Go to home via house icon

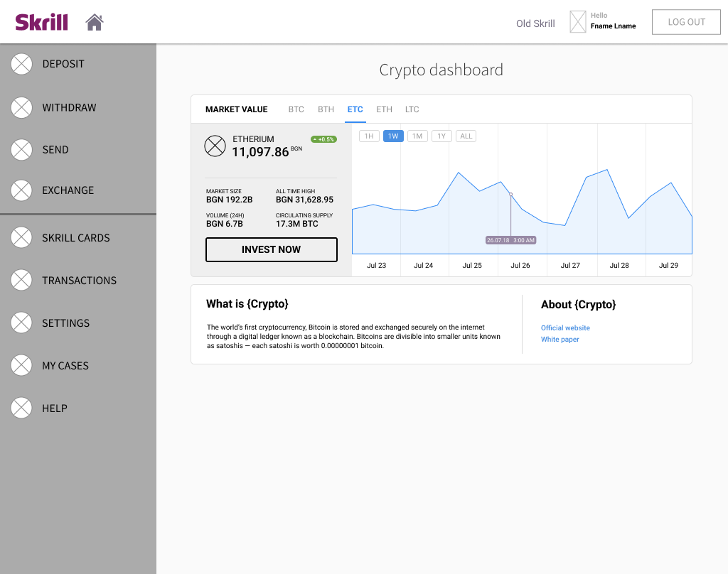(x=95, y=22)
